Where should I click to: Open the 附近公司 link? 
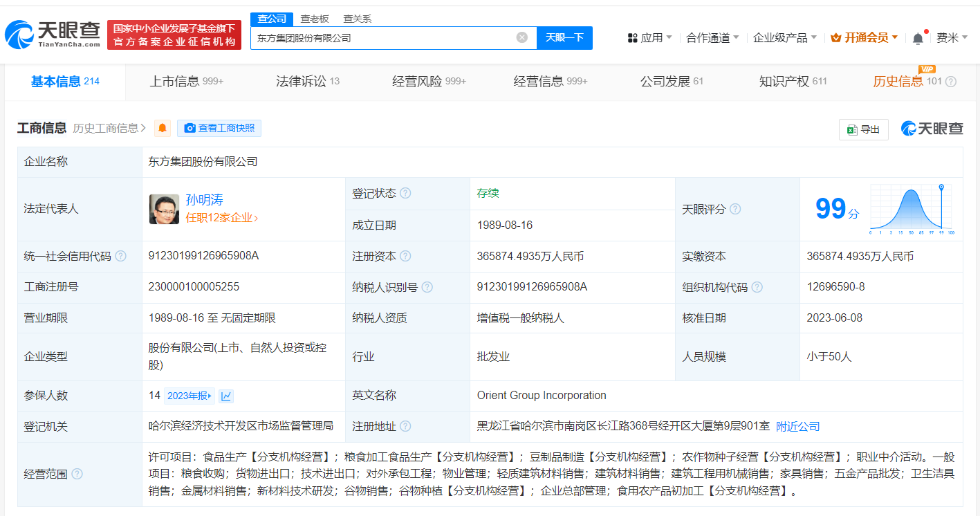tap(797, 426)
